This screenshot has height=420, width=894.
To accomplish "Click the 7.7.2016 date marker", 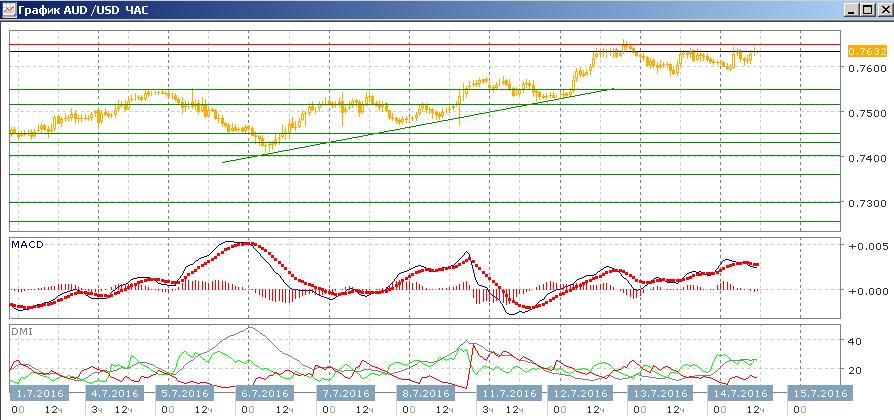I will [347, 393].
